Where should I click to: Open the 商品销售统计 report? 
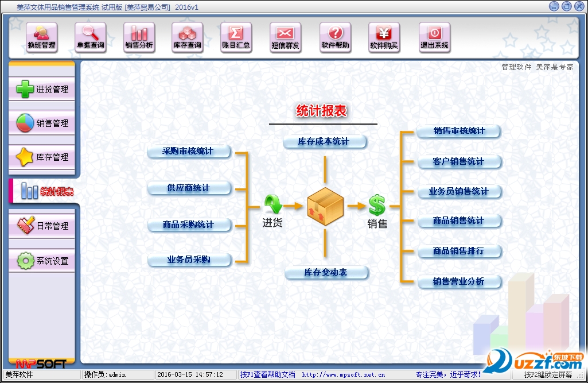(459, 221)
